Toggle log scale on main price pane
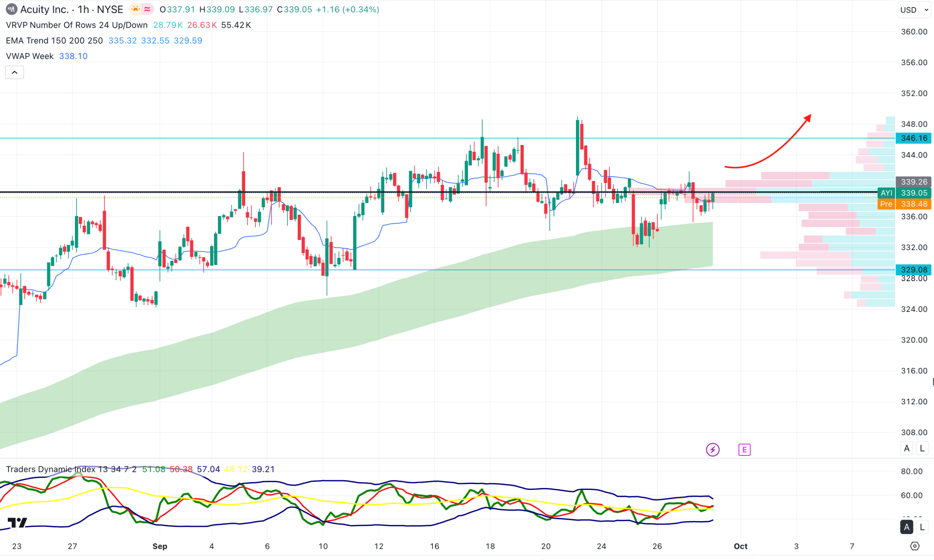 [x=922, y=449]
